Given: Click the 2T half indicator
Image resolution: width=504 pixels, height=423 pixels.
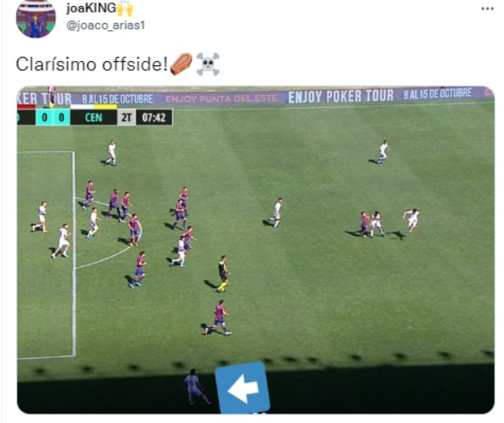Looking at the screenshot, I should click(x=126, y=118).
